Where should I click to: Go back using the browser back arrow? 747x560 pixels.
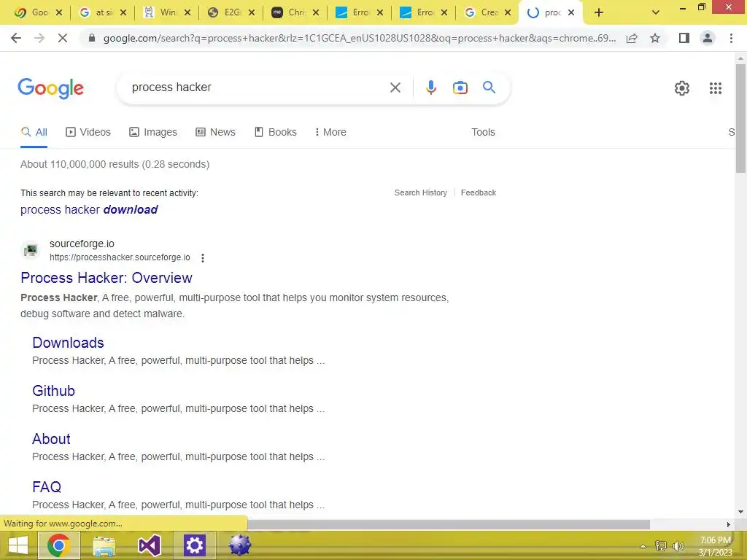(16, 38)
